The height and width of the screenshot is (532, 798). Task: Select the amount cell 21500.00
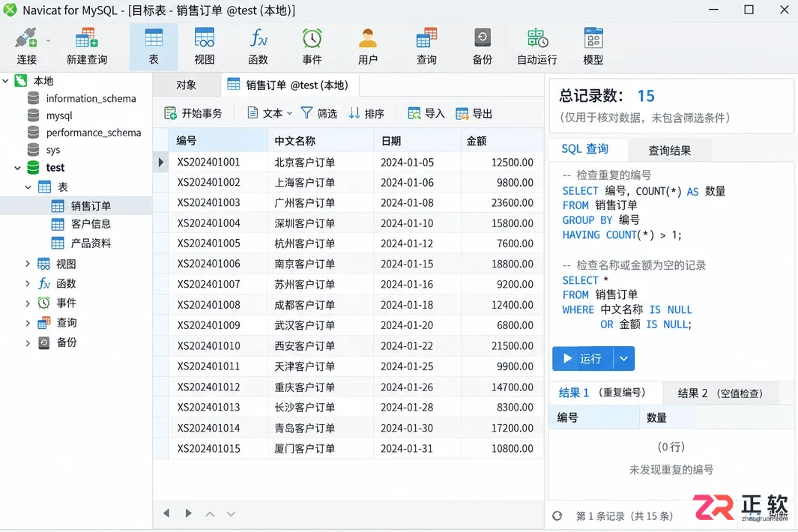pos(502,345)
